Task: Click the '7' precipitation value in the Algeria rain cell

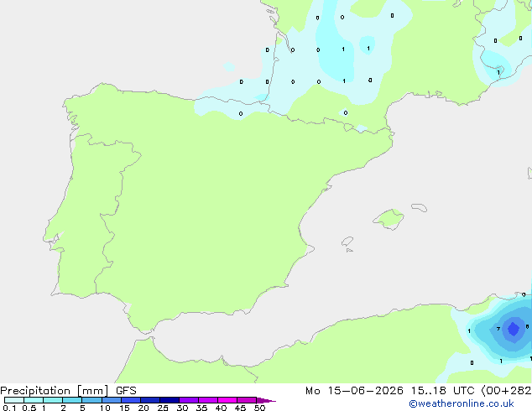Action: 498,329
